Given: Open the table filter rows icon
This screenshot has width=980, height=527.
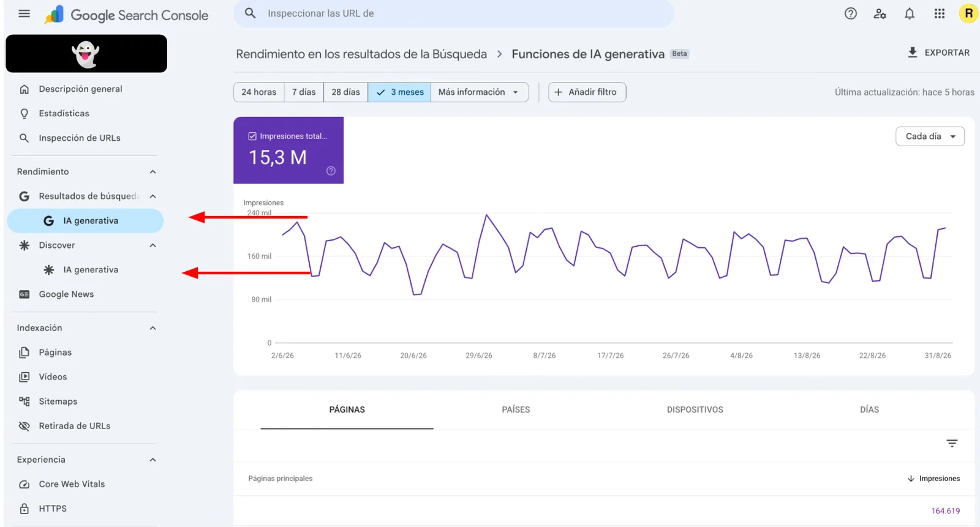Looking at the screenshot, I should pyautogui.click(x=952, y=443).
